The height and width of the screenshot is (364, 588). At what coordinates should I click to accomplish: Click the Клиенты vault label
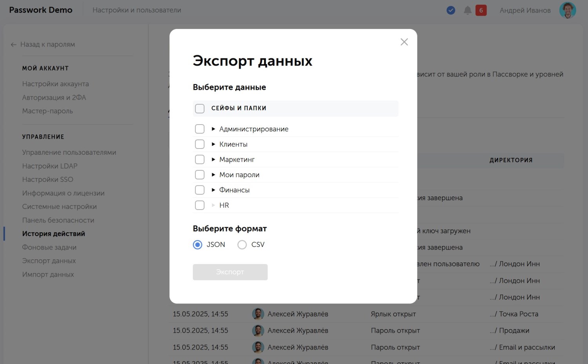coord(233,144)
